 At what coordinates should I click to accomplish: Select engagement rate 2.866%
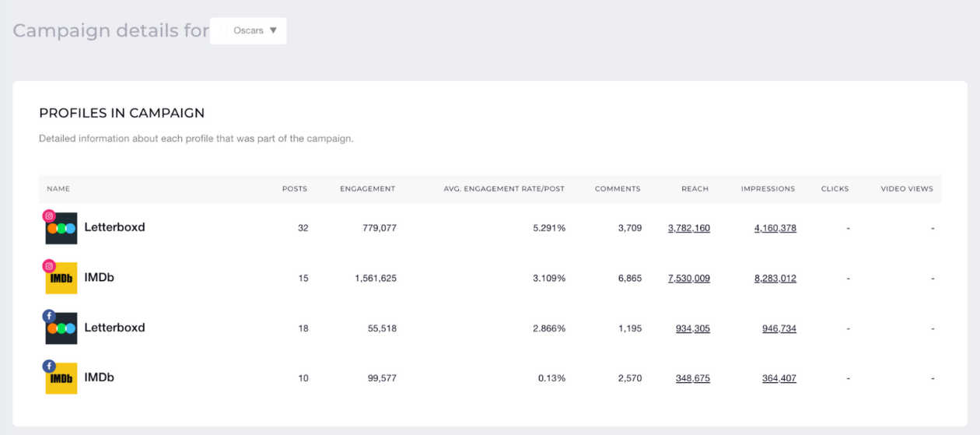pyautogui.click(x=549, y=328)
